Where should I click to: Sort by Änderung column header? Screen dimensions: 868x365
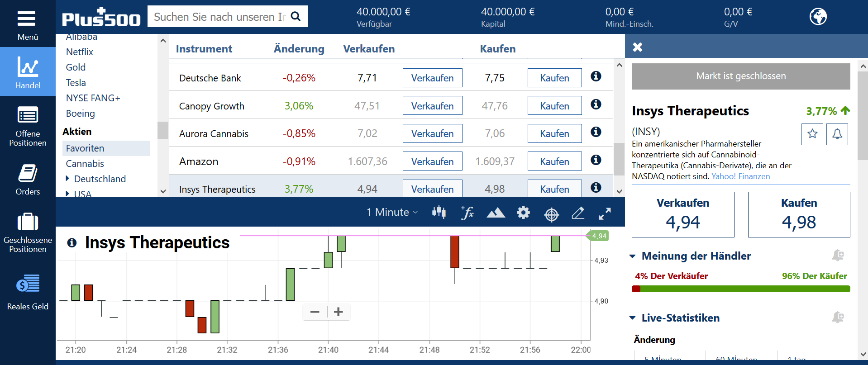click(299, 49)
